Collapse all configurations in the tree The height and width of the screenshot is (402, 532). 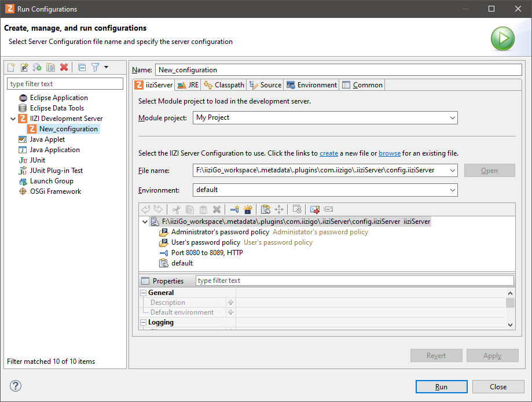(x=82, y=68)
